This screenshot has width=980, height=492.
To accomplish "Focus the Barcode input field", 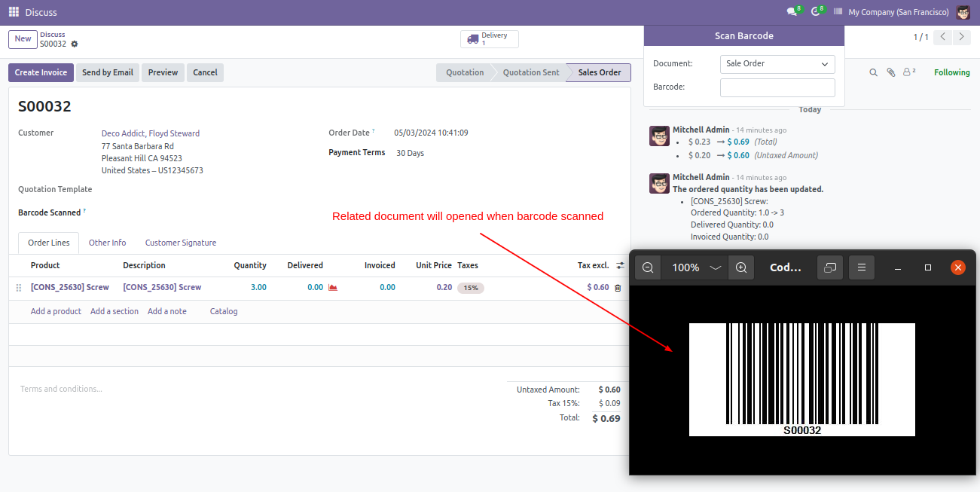I will [x=777, y=87].
